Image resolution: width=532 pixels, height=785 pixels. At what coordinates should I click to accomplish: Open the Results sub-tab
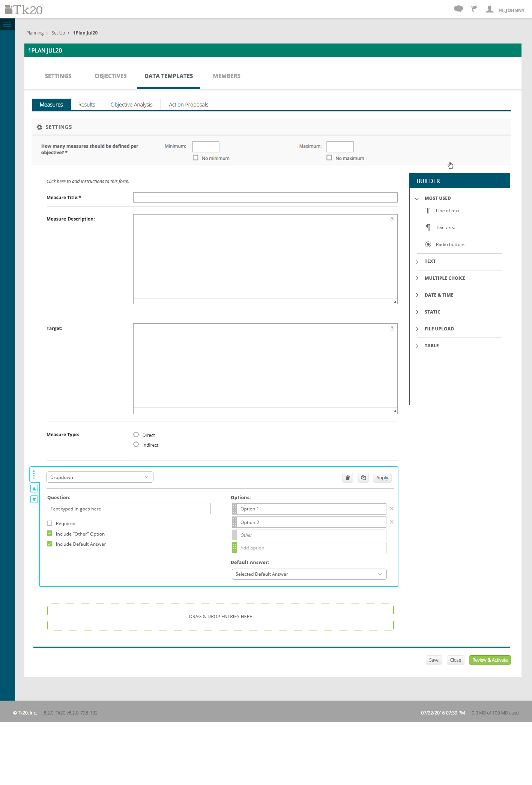click(x=87, y=105)
